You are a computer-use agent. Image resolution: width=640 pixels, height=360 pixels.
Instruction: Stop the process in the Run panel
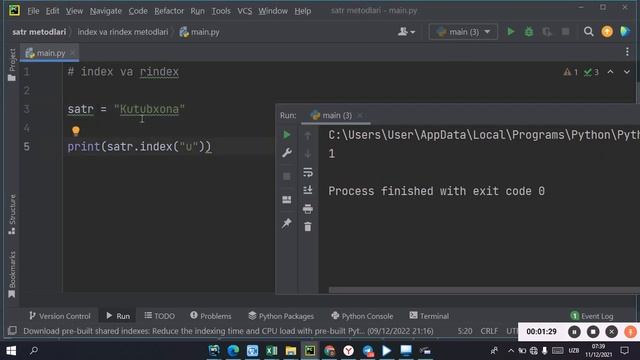tap(287, 176)
